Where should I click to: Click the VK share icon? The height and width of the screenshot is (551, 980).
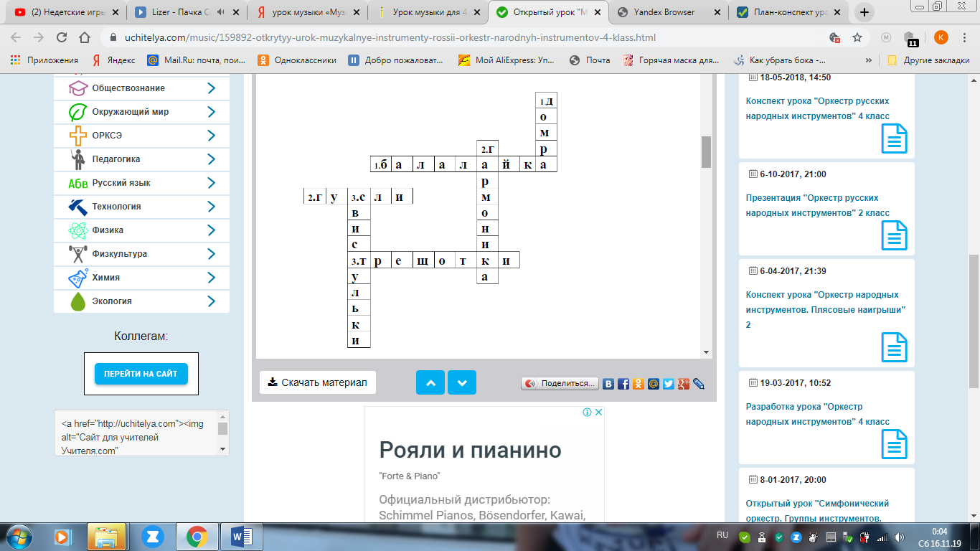tap(608, 384)
